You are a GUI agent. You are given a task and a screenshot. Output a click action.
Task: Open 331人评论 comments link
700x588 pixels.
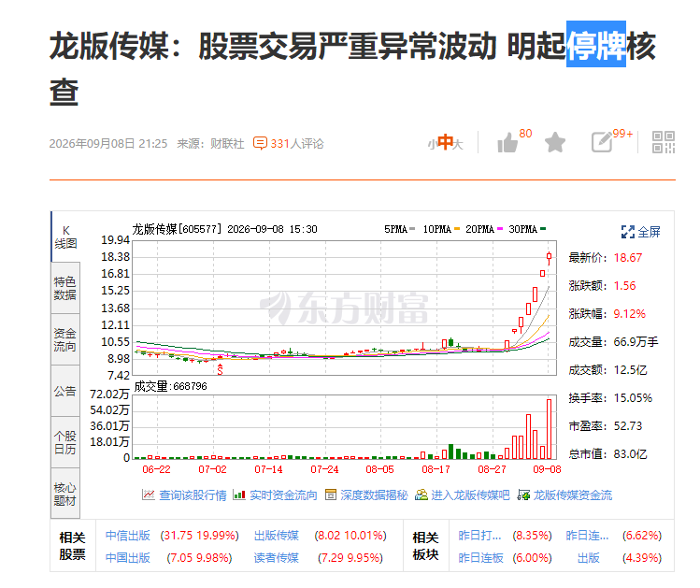(297, 144)
